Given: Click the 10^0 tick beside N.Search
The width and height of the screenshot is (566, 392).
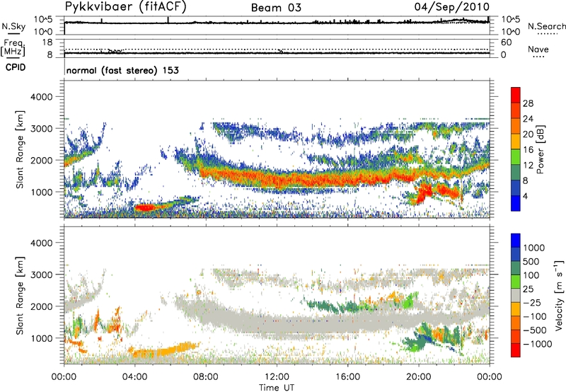Looking at the screenshot, I should click(x=511, y=32).
